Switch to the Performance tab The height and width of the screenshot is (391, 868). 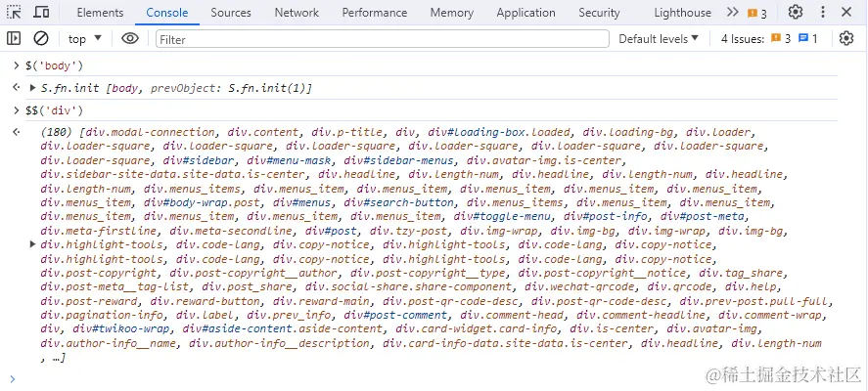(x=374, y=12)
